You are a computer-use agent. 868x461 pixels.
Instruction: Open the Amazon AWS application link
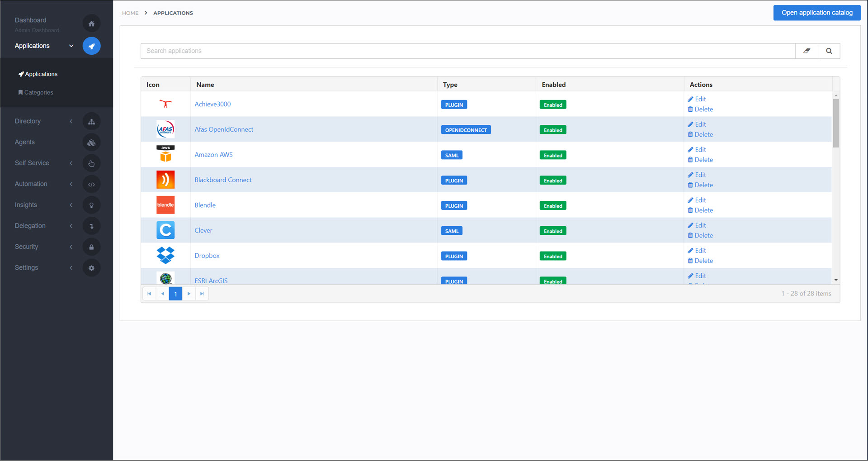click(x=213, y=155)
